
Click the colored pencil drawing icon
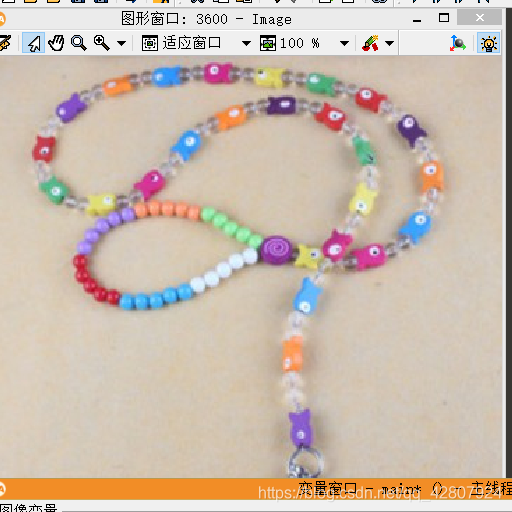click(x=370, y=43)
